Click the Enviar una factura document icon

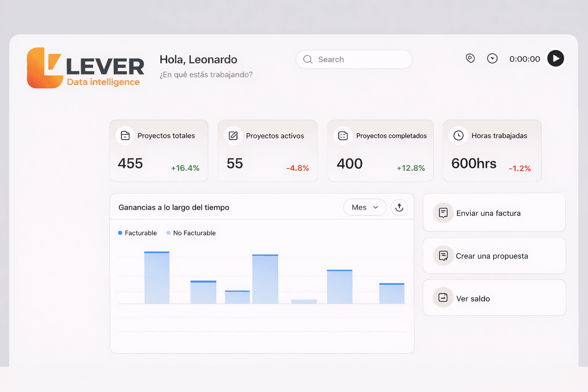[x=443, y=213]
